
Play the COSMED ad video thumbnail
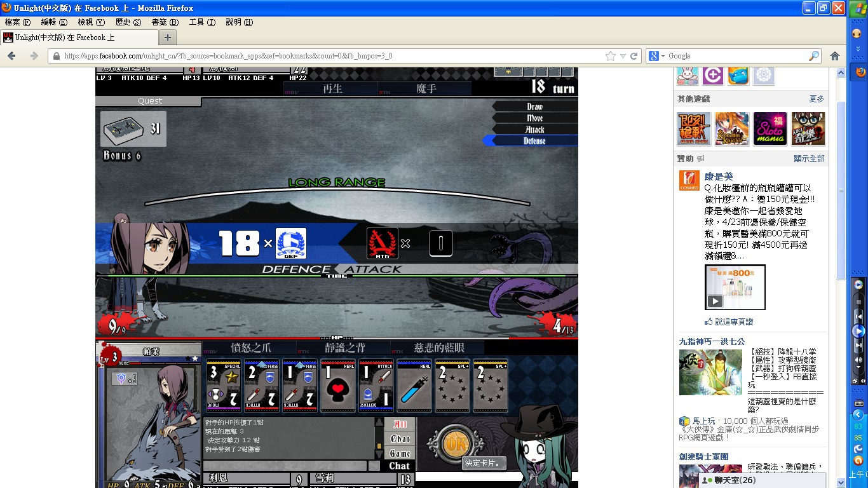tap(735, 287)
